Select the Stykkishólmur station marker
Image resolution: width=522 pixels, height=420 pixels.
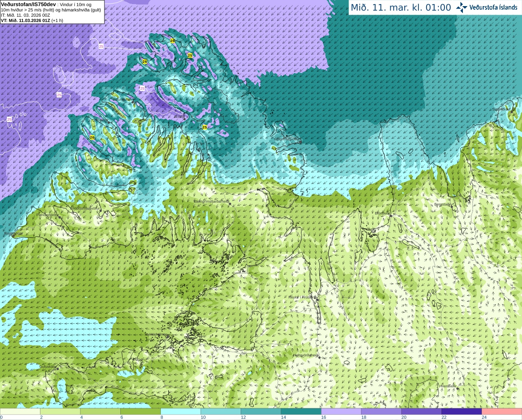(167, 337)
